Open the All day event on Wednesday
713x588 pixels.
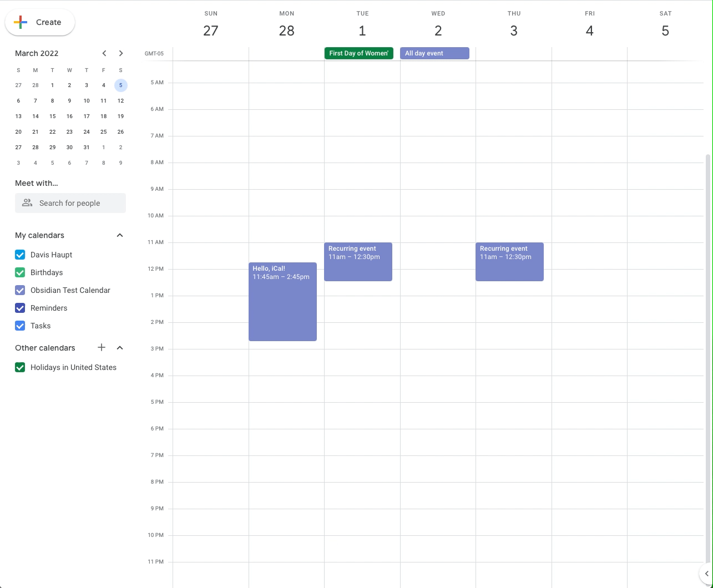(x=434, y=53)
